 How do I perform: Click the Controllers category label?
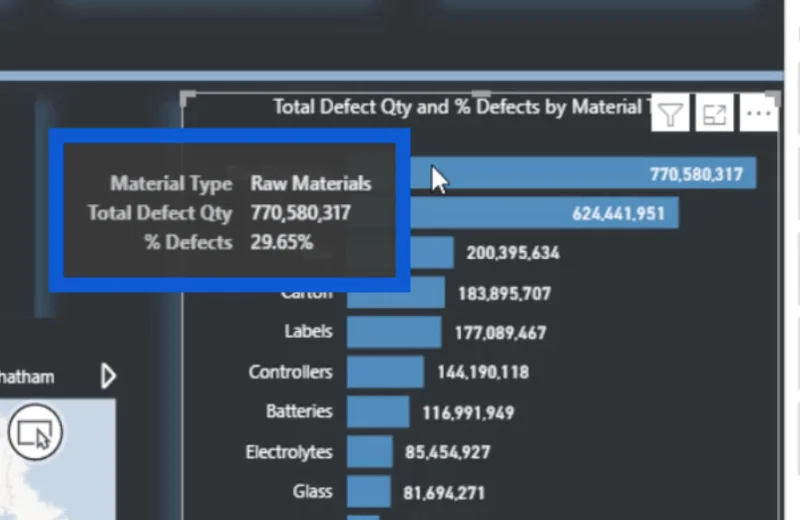click(290, 372)
